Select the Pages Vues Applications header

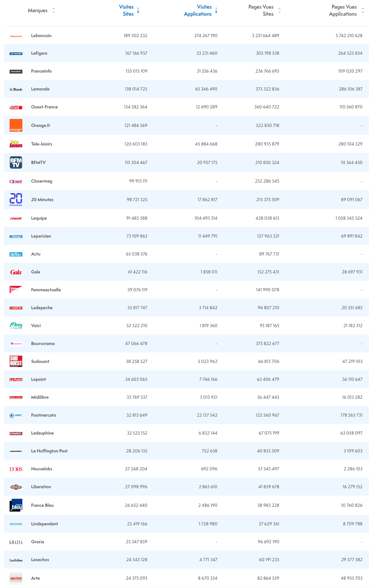pyautogui.click(x=343, y=11)
